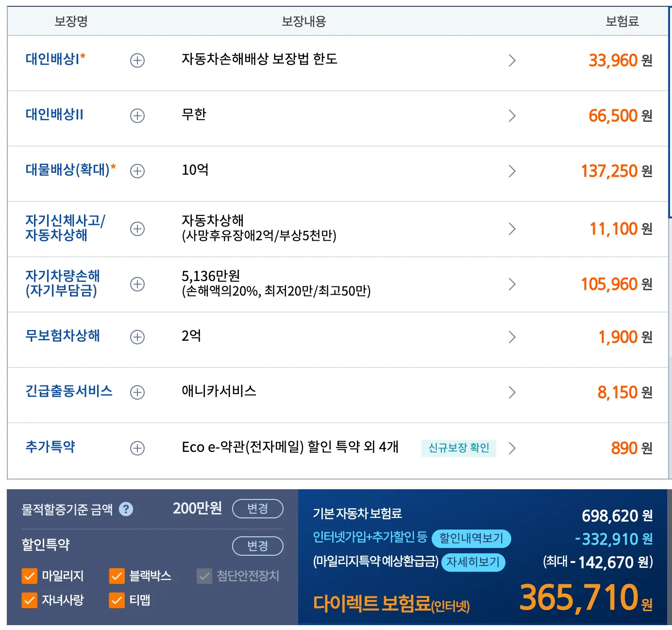Click the chevron on the 자기차량손해 row
The height and width of the screenshot is (630, 672).
(512, 284)
